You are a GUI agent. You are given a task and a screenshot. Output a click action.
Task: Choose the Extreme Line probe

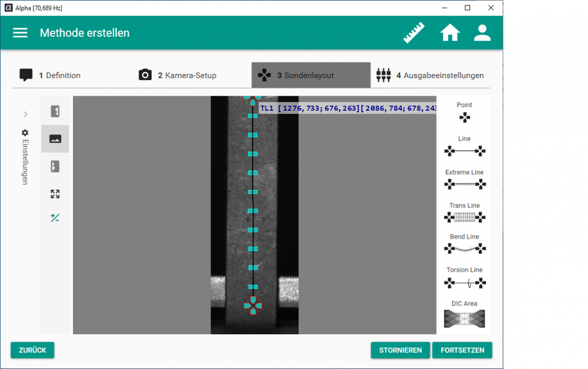465,179
